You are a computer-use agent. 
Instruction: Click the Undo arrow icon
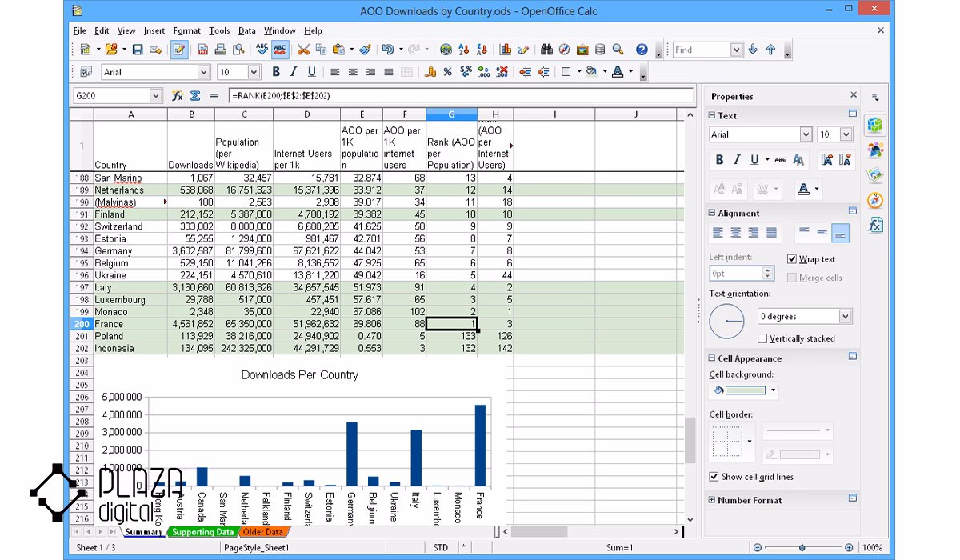(x=388, y=50)
